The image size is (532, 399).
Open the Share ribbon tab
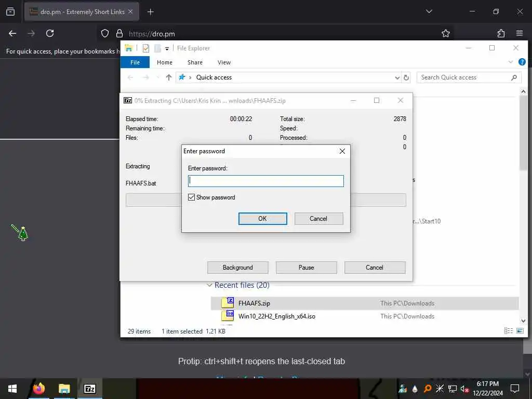tap(195, 62)
